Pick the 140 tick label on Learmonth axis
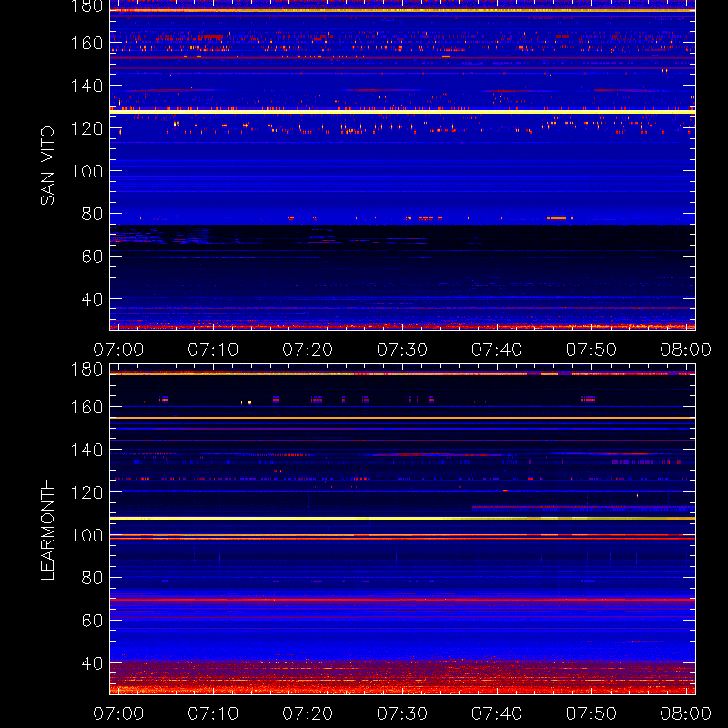728x728 pixels. (86, 450)
